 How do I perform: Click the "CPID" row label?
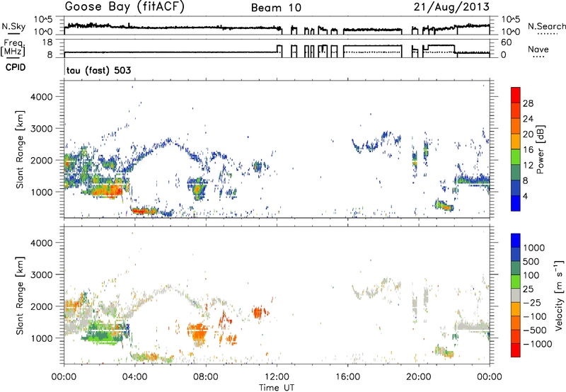click(x=16, y=67)
